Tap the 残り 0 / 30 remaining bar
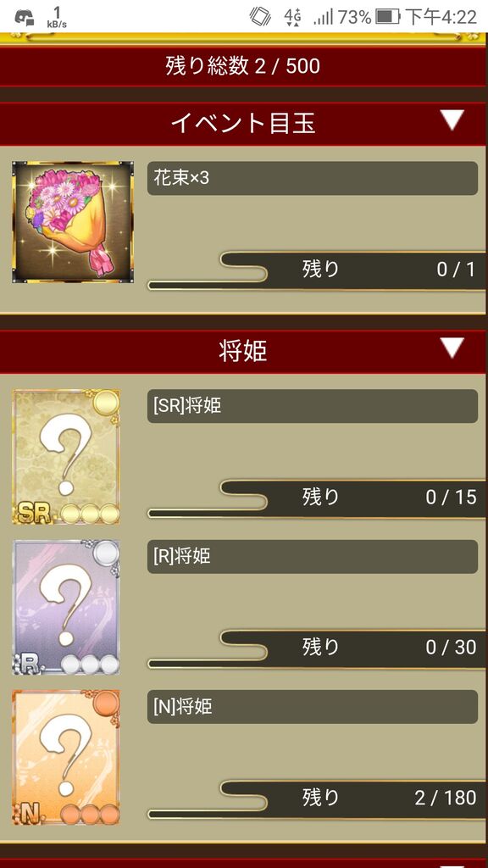Image resolution: width=488 pixels, height=868 pixels. pyautogui.click(x=317, y=648)
